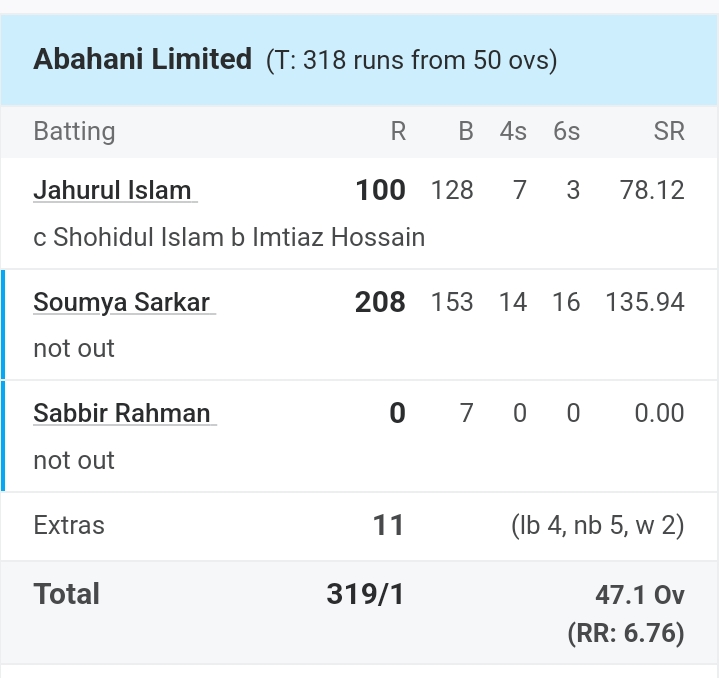
Task: Click the Batting column header
Action: pyautogui.click(x=74, y=131)
